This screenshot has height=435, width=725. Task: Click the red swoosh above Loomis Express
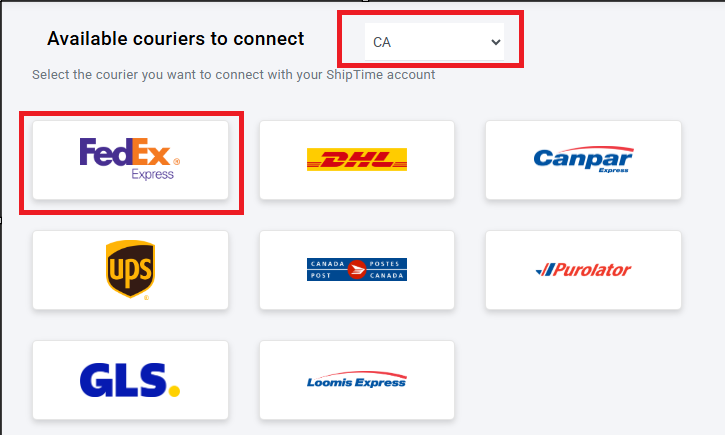(x=365, y=374)
